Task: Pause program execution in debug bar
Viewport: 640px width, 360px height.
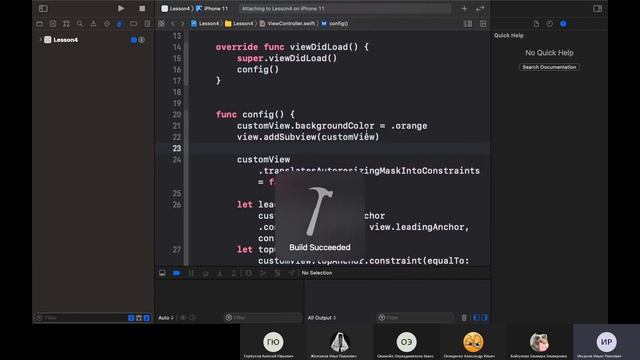Action: pyautogui.click(x=191, y=273)
